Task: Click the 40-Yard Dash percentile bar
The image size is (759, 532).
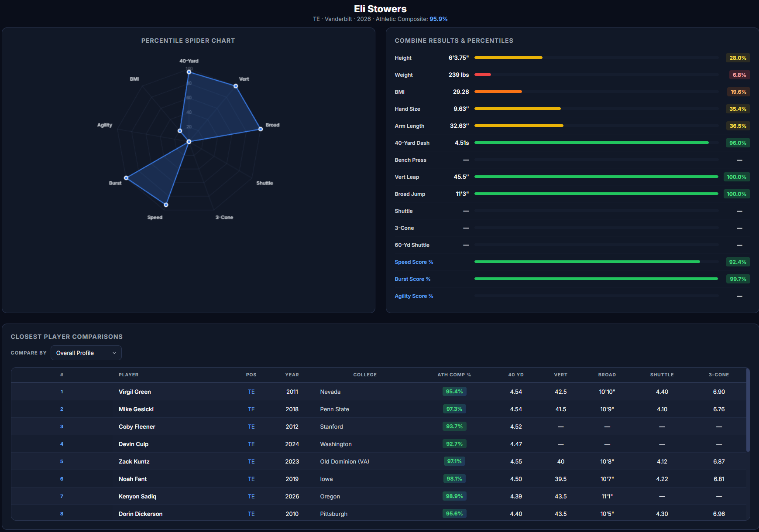Action: tap(591, 143)
